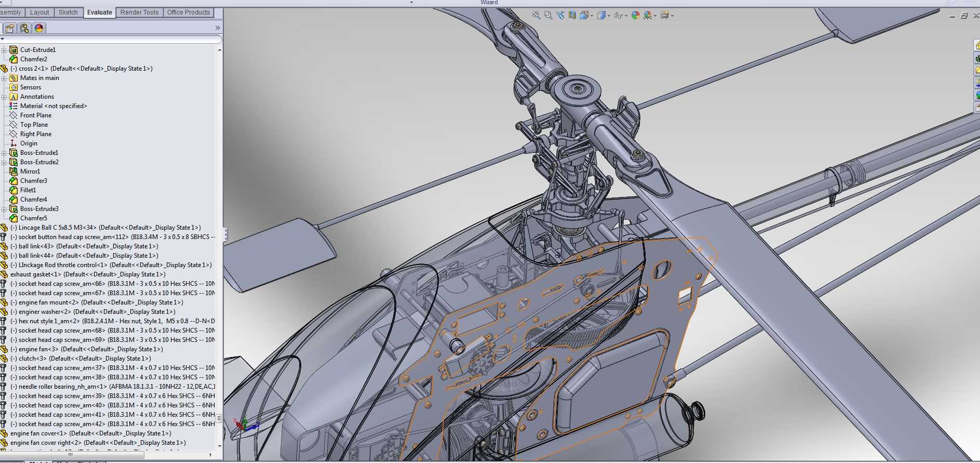Select the clutch<3> component
The height and width of the screenshot is (463, 980).
click(x=80, y=359)
